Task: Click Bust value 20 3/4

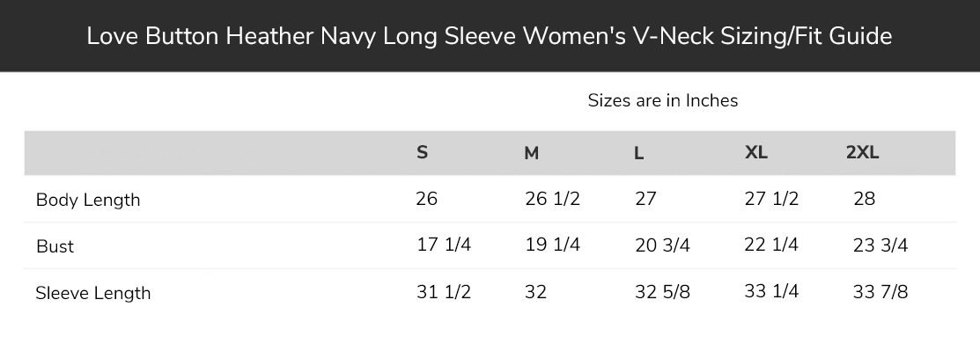Action: (662, 245)
